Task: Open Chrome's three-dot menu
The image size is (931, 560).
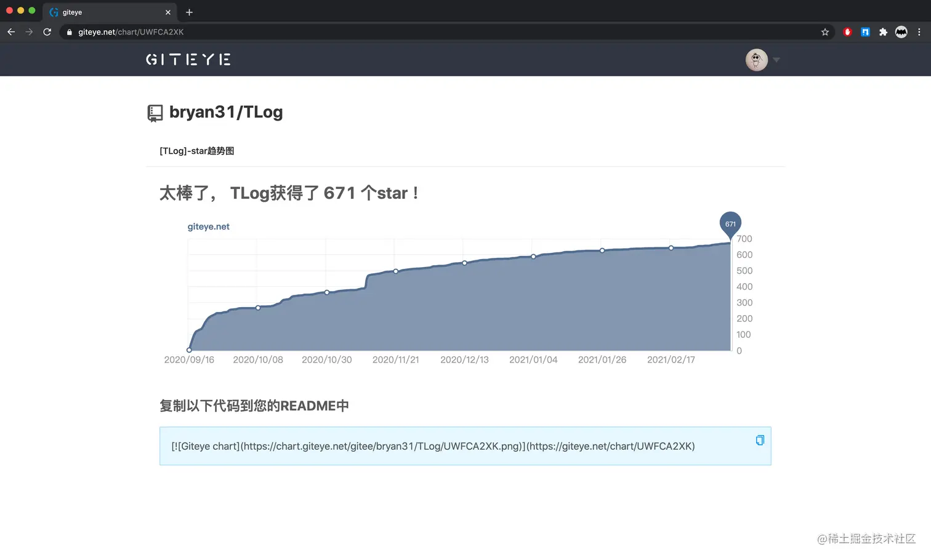Action: pyautogui.click(x=919, y=32)
